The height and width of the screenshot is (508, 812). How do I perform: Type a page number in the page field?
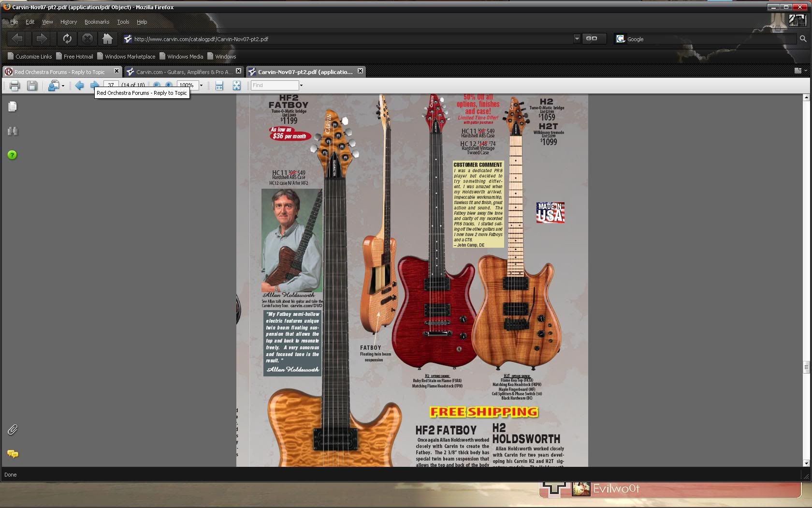(111, 85)
